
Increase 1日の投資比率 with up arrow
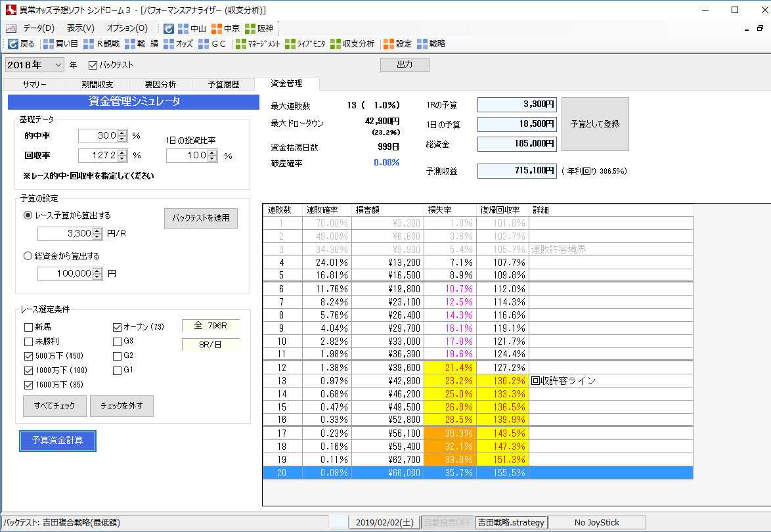pyautogui.click(x=212, y=152)
